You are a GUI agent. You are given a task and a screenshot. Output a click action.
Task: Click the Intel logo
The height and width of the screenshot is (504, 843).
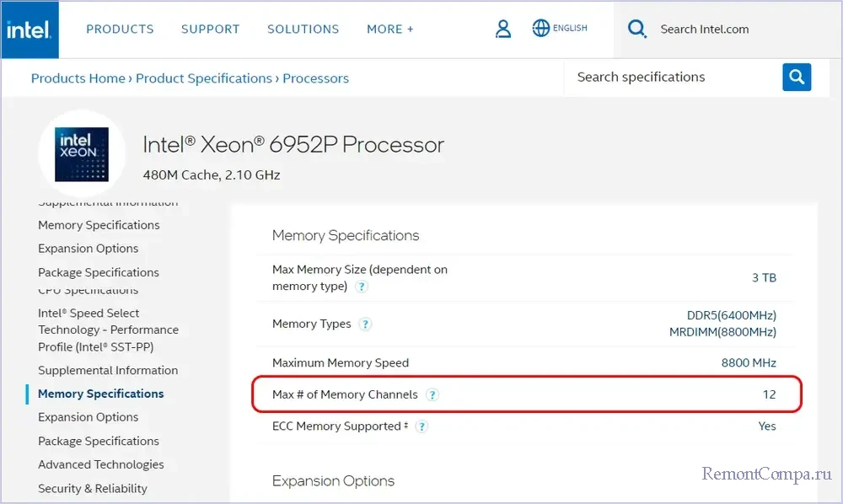click(30, 29)
